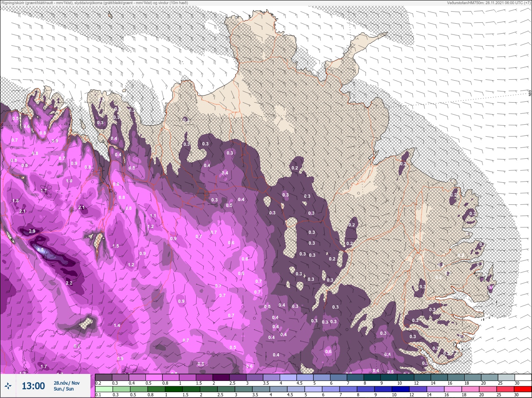Pick purple legend swatch between 0.5 and 0.8
Viewport: 532px width, 398px height.
click(154, 377)
